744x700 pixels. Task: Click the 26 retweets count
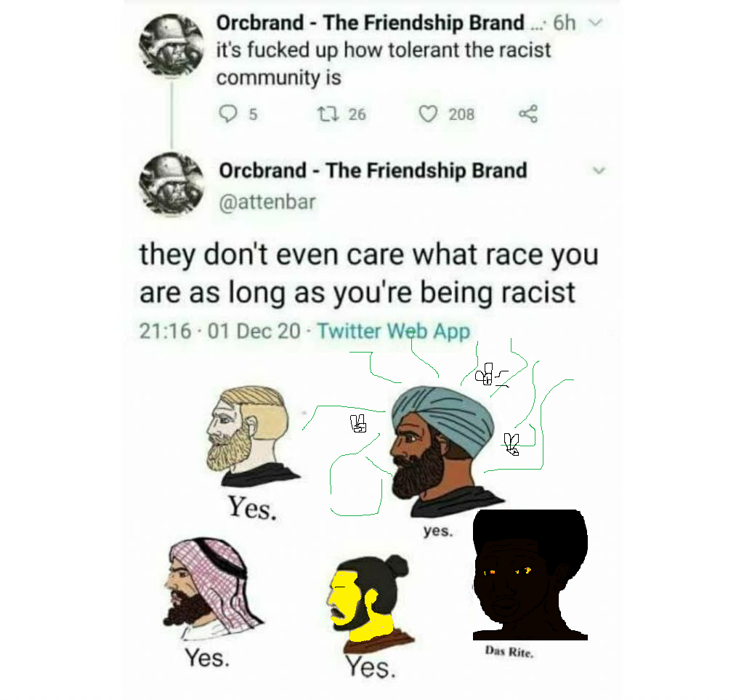pos(357,114)
